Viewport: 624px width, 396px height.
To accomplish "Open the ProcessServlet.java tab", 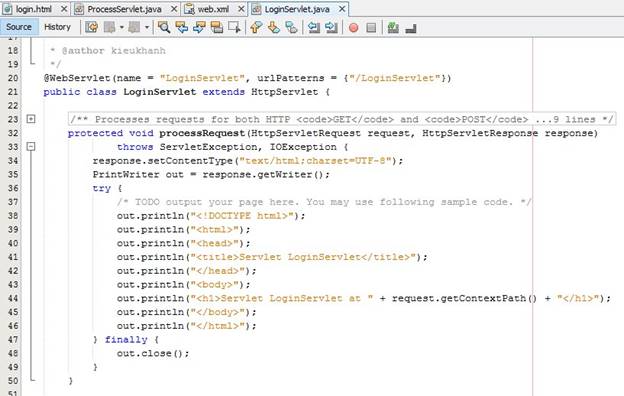I will pyautogui.click(x=124, y=9).
